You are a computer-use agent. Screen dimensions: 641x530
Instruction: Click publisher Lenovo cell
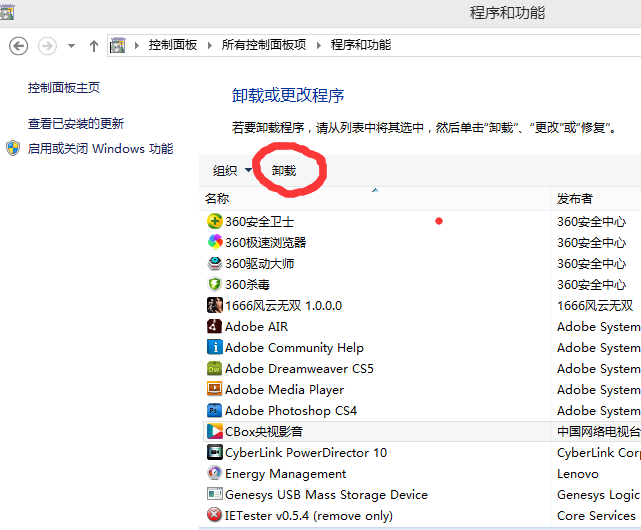pos(578,474)
